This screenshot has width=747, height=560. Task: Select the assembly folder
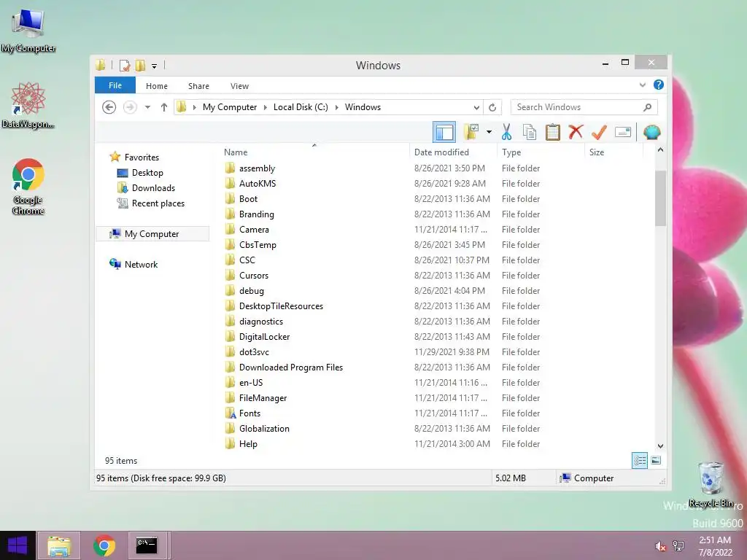point(258,168)
